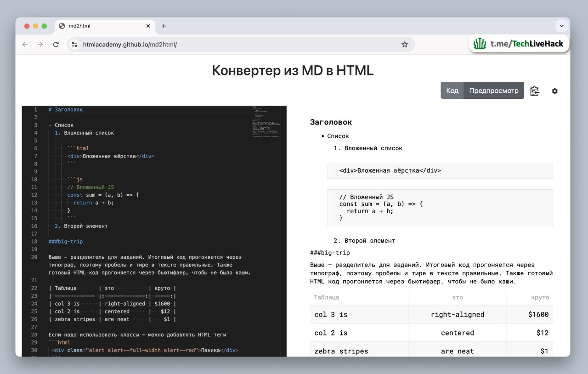Click the browser forward arrow
Viewport: 588px width, 374px height.
coord(40,45)
